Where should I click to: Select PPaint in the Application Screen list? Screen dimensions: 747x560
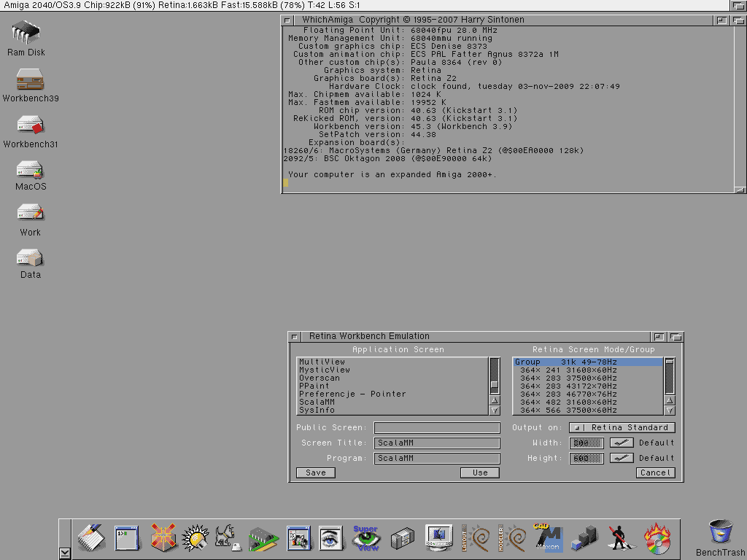point(392,386)
